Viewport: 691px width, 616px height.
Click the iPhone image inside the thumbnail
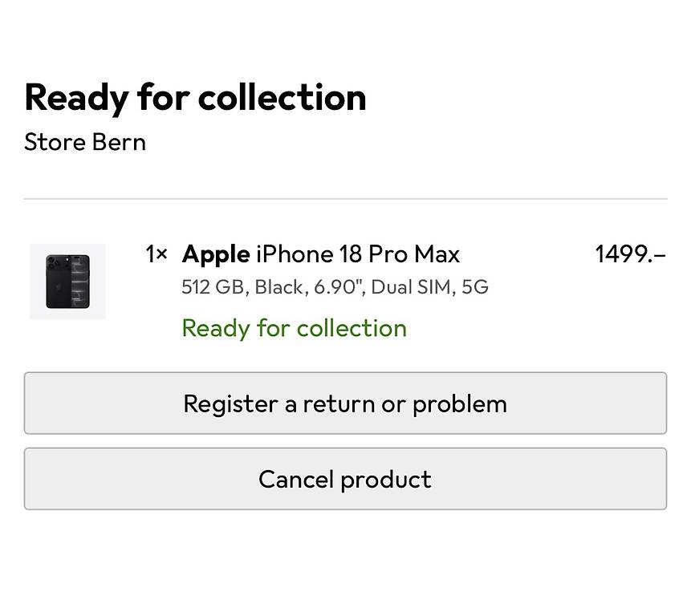click(x=68, y=282)
